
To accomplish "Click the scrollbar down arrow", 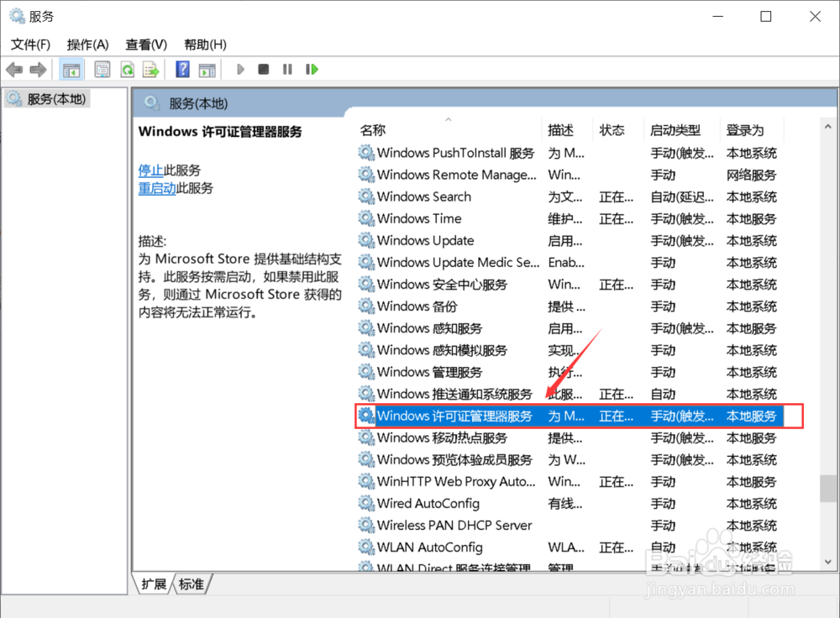I will 828,562.
